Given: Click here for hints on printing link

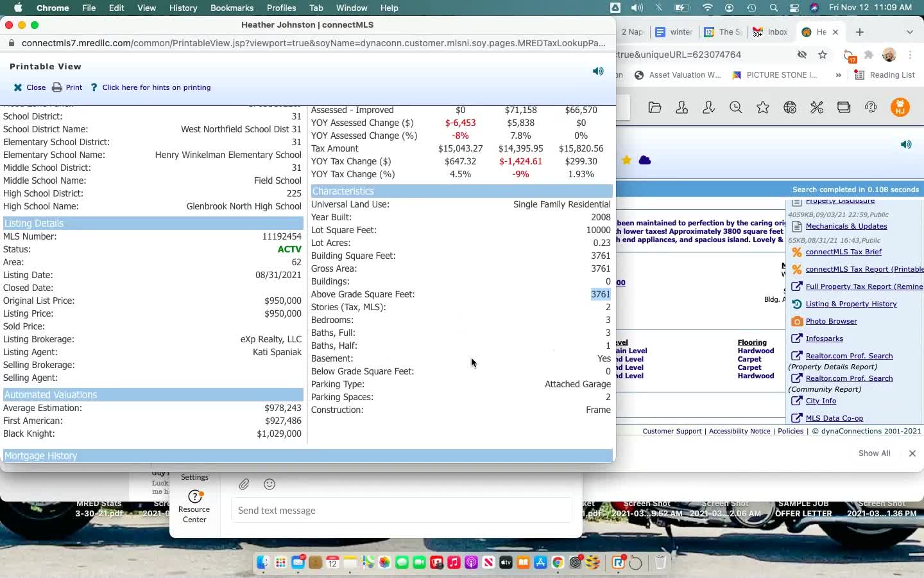Looking at the screenshot, I should pos(157,87).
